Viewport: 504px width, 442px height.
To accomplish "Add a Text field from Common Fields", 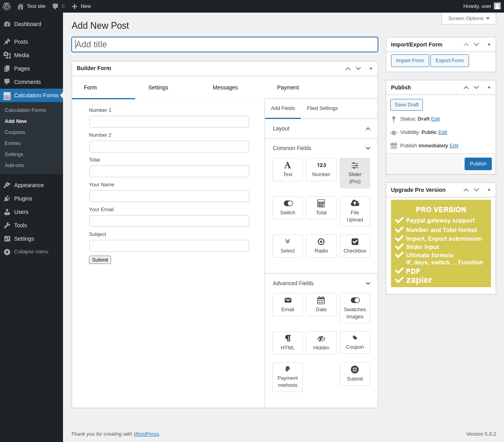I will (287, 169).
